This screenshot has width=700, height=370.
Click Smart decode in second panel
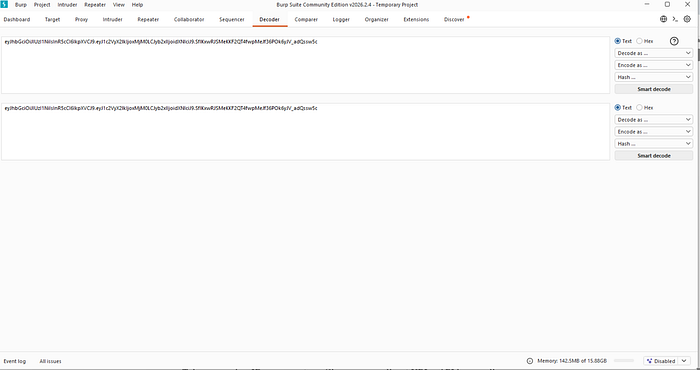(x=654, y=156)
